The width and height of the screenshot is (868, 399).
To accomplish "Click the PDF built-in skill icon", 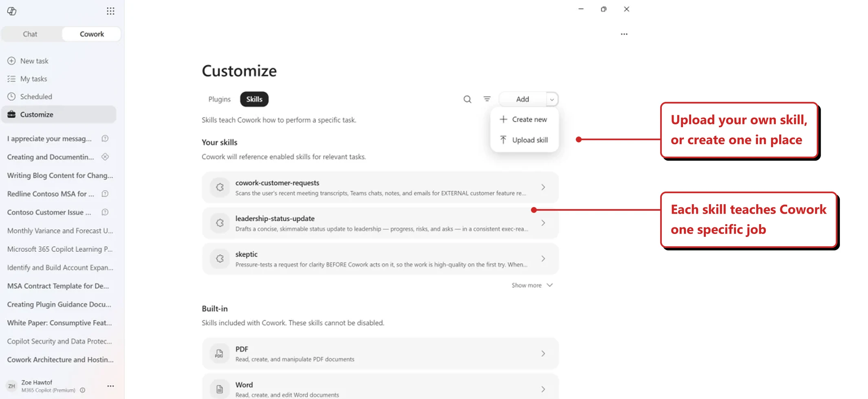I will tap(220, 353).
